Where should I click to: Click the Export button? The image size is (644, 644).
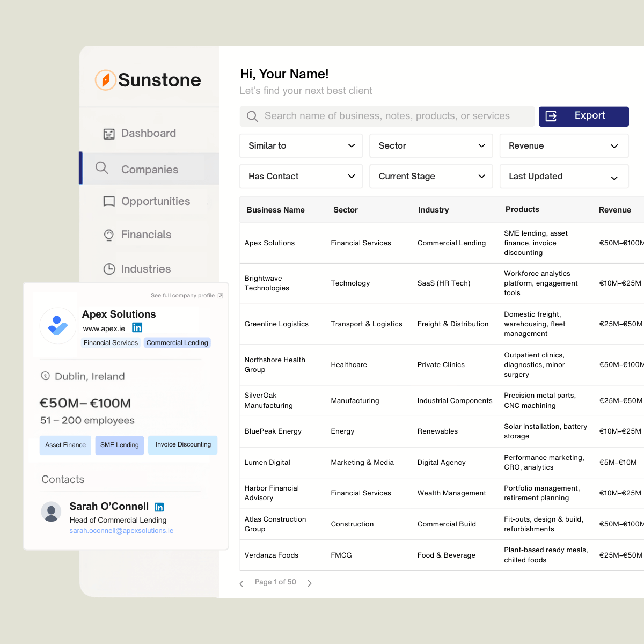(x=584, y=116)
